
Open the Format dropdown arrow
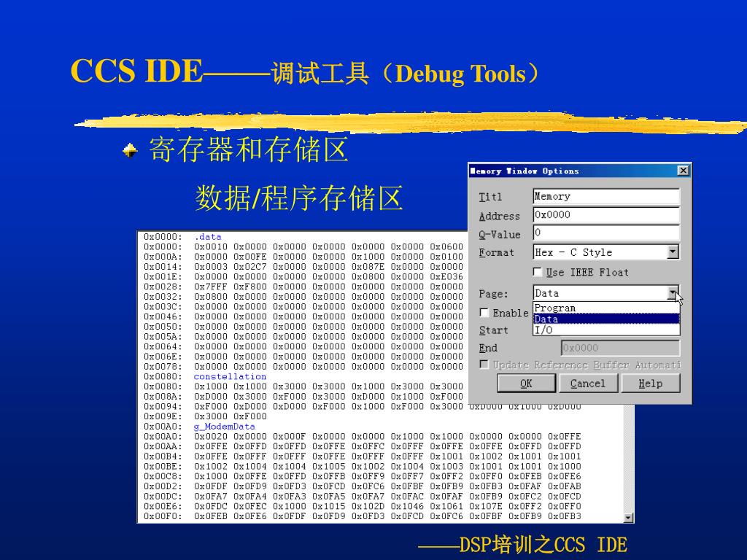[673, 252]
